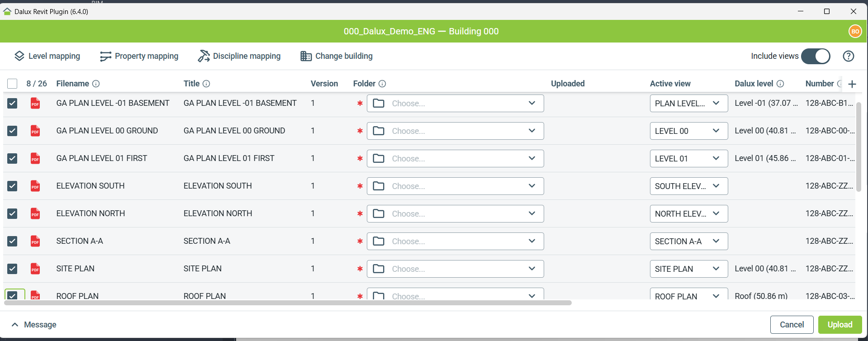
Task: Deselect the SECTION A-A row checkbox
Action: tap(12, 241)
